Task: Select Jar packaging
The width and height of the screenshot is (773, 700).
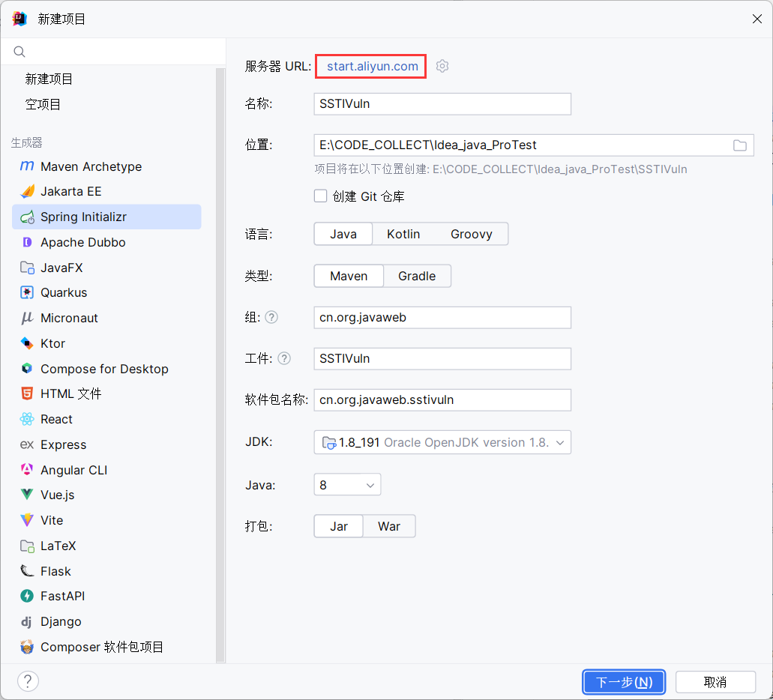Action: pyautogui.click(x=339, y=526)
